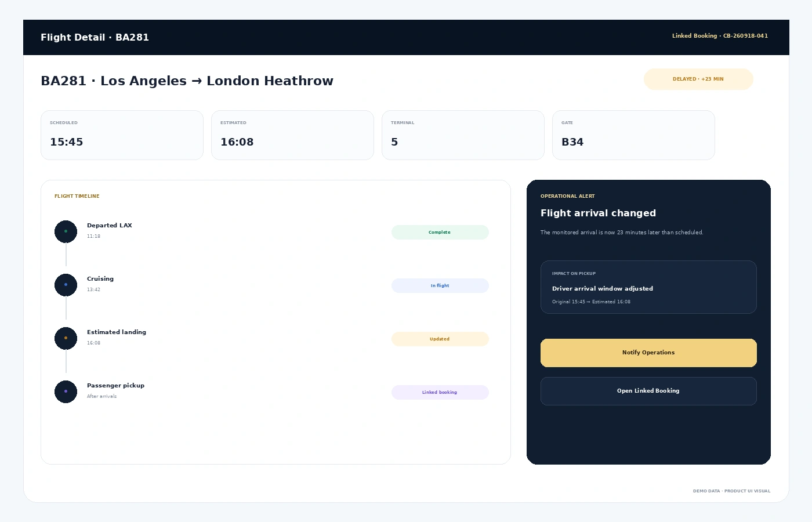Click the Departed LAX label
The height and width of the screenshot is (522, 812).
click(110, 226)
